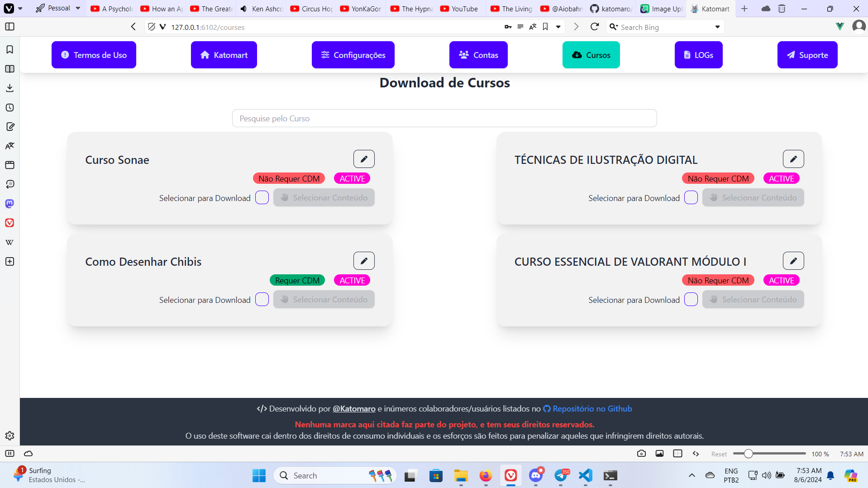The width and height of the screenshot is (868, 488).
Task: Open Vivaldi browser settings via the gear icon
Action: click(x=10, y=435)
